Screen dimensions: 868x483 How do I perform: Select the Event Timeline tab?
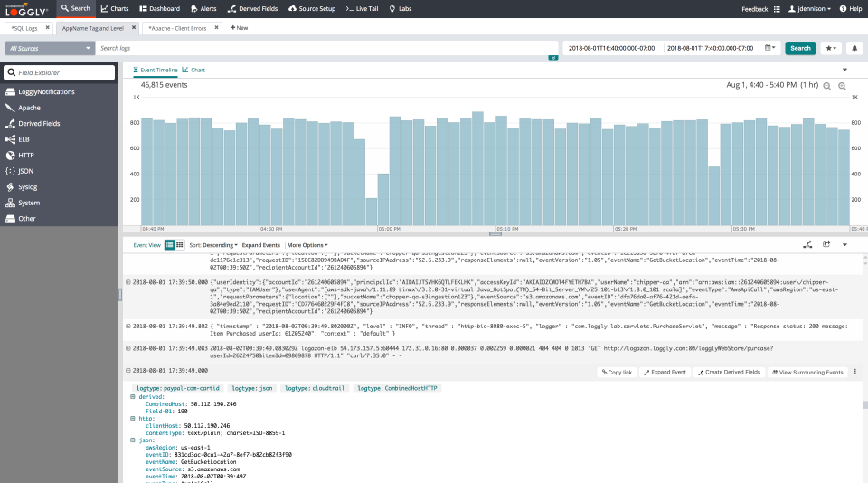(x=156, y=71)
